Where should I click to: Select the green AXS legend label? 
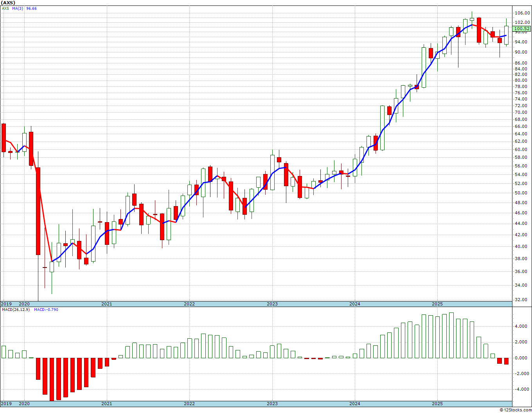tap(5, 8)
